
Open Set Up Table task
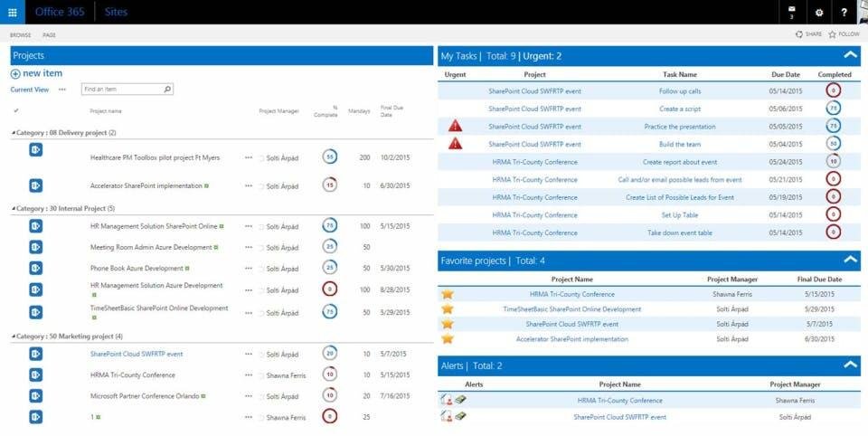[x=680, y=215]
